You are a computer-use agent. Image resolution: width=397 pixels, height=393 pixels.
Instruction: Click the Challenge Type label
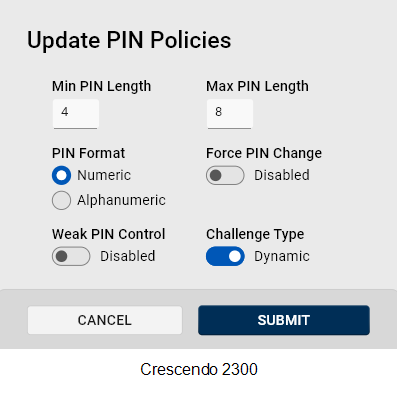pos(255,234)
